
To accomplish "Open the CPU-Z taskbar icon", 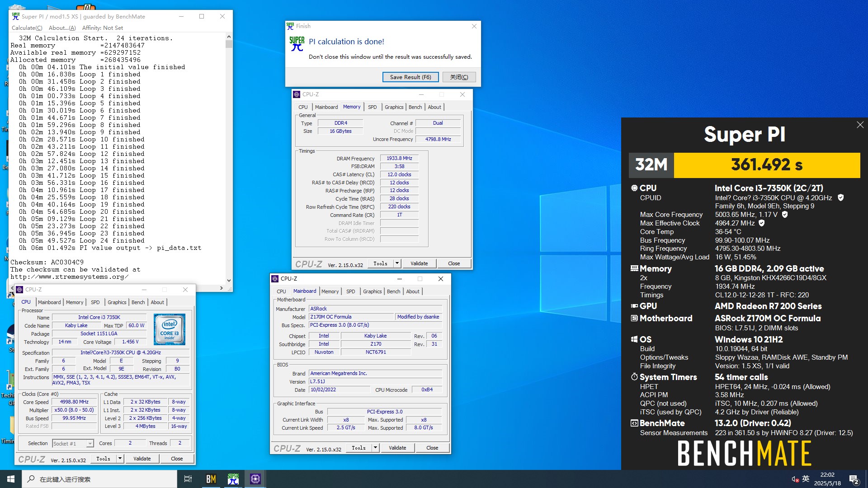I will 255,479.
